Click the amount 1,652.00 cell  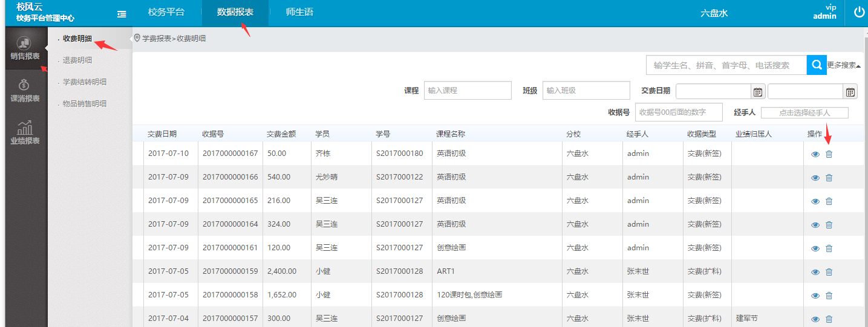coord(282,295)
